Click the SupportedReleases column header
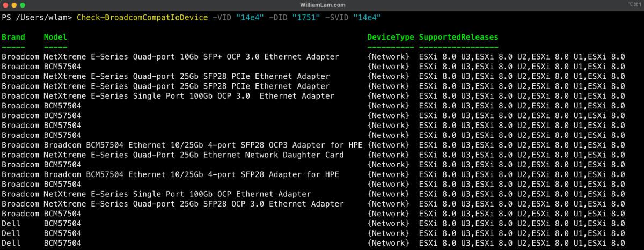This screenshot has width=644, height=250. click(458, 37)
